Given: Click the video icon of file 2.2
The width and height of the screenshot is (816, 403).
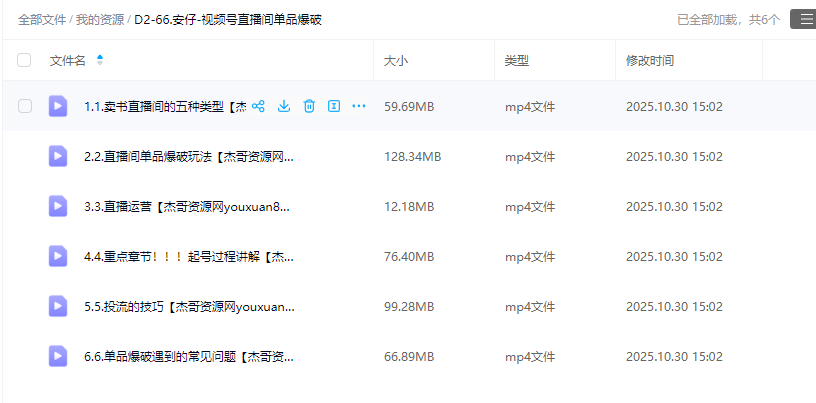Looking at the screenshot, I should click(x=58, y=156).
